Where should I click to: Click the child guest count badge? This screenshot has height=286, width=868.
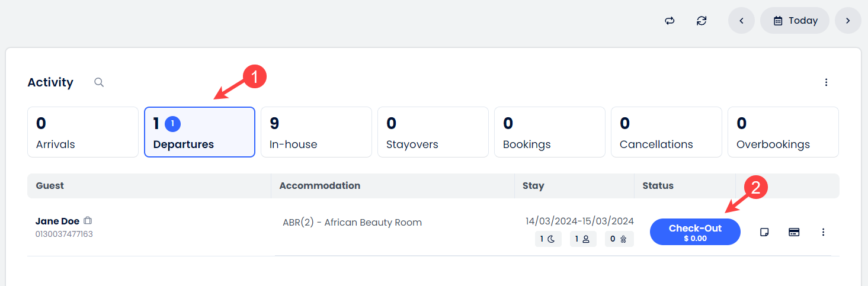pos(619,239)
